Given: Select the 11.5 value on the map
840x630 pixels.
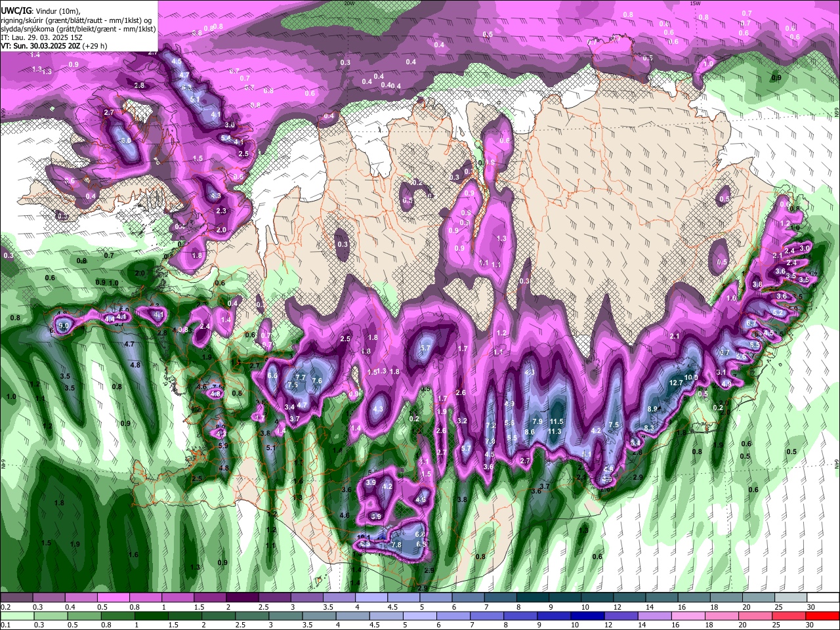Looking at the screenshot, I should tap(557, 421).
